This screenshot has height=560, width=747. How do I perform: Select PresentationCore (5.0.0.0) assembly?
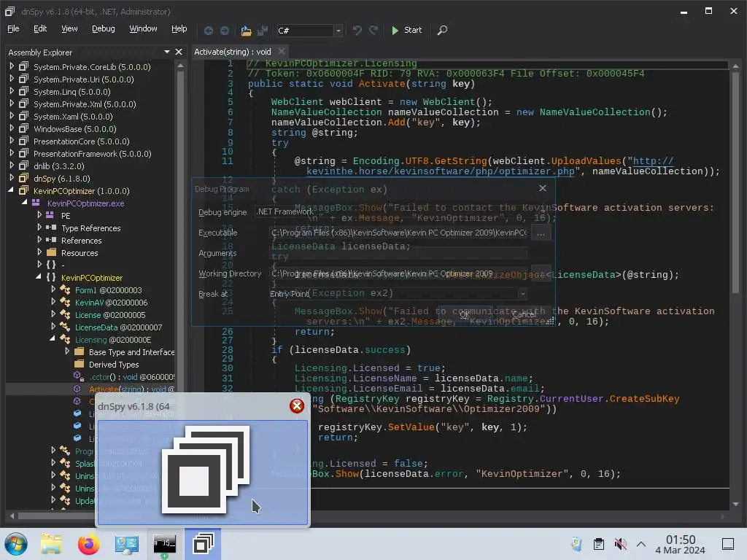click(x=82, y=141)
